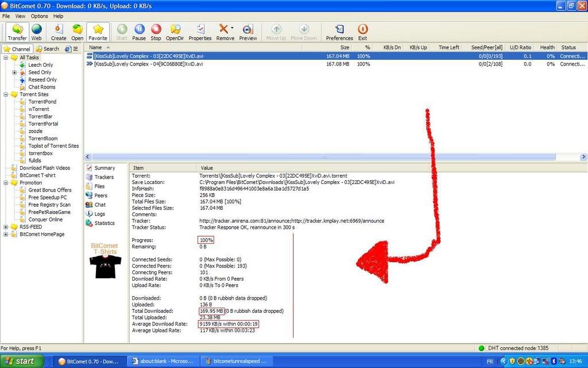Toggle the Favorite star button
588x368 pixels.
pyautogui.click(x=98, y=32)
